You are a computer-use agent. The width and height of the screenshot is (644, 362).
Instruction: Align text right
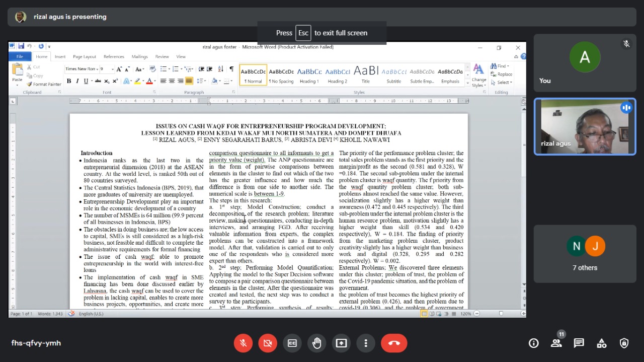click(x=180, y=81)
